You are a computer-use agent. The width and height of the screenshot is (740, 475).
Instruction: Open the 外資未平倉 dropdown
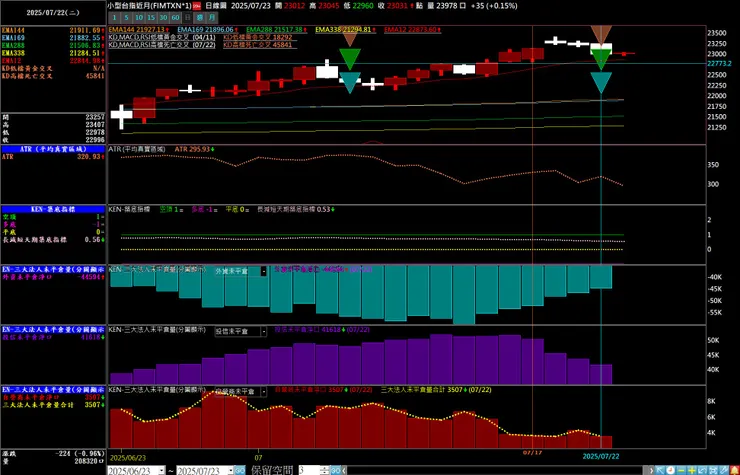pyautogui.click(x=263, y=271)
